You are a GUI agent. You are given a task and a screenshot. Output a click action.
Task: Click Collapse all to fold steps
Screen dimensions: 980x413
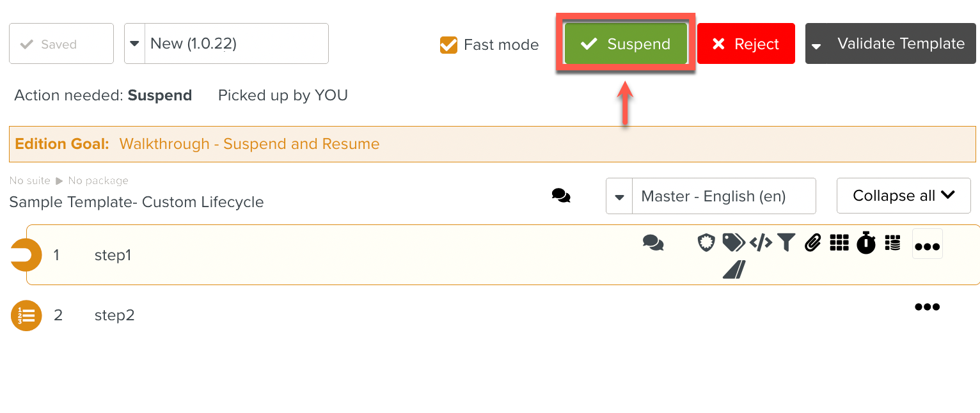click(903, 196)
